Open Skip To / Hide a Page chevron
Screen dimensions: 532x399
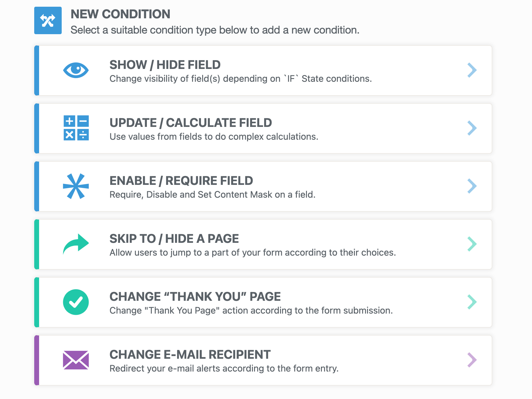point(472,244)
